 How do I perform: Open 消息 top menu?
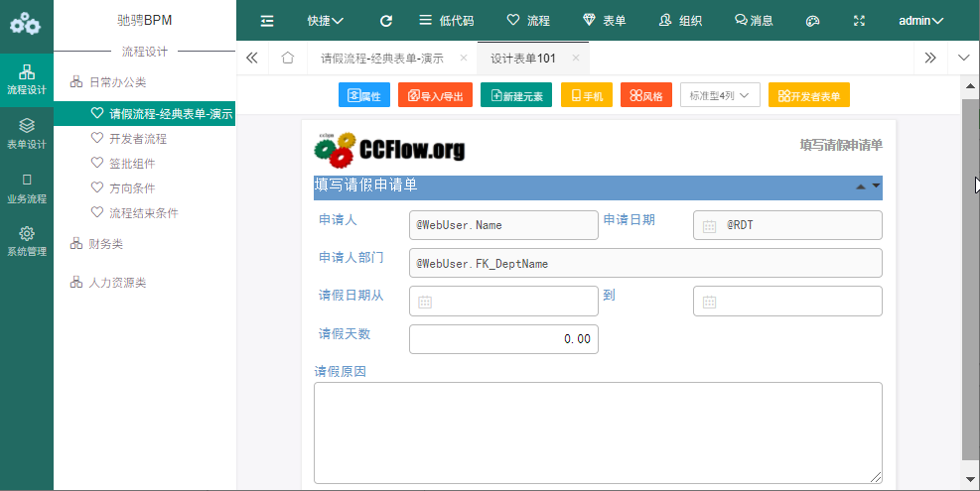[x=754, y=21]
